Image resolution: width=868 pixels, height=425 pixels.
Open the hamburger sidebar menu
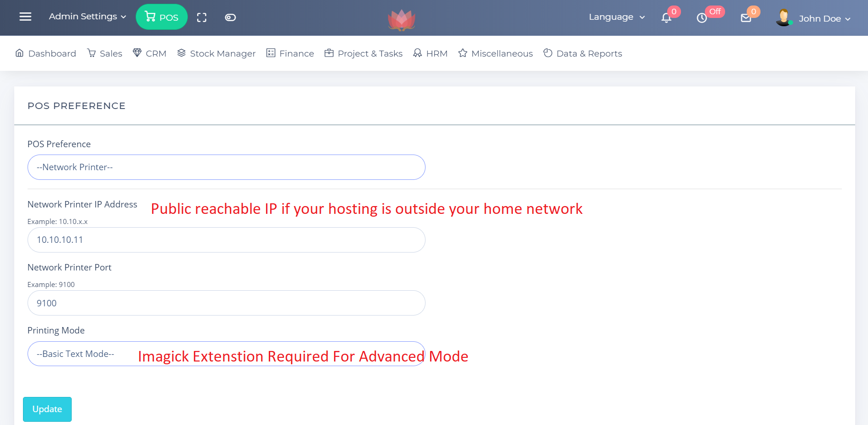click(25, 17)
